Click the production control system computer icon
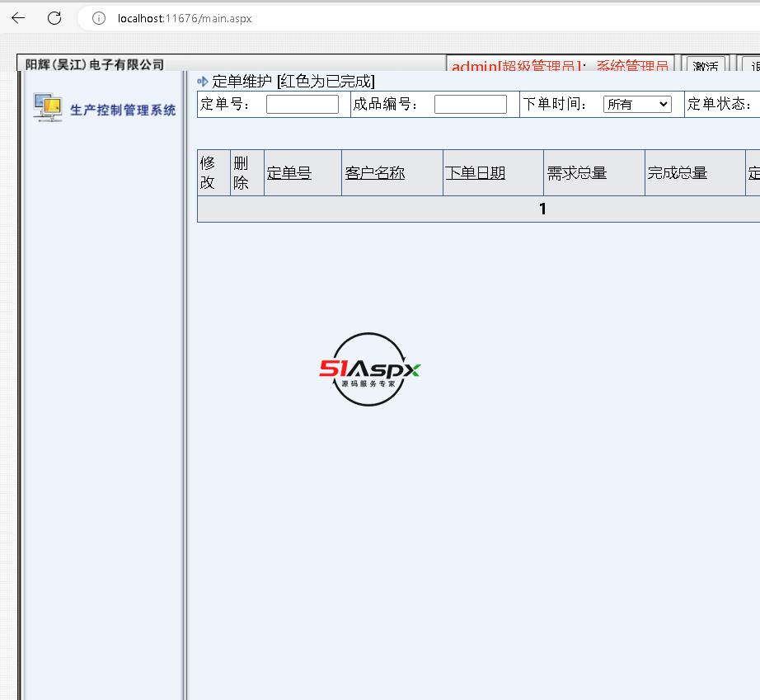760x700 pixels. point(48,108)
